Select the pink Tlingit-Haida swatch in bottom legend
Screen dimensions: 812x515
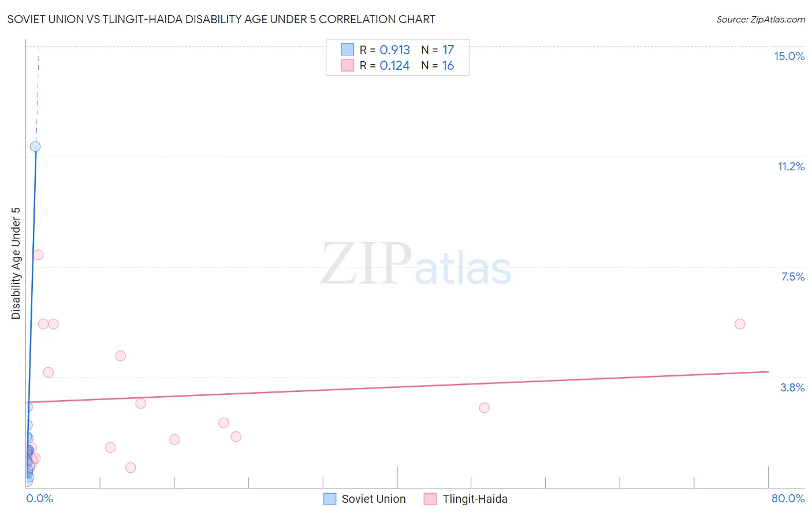click(430, 499)
